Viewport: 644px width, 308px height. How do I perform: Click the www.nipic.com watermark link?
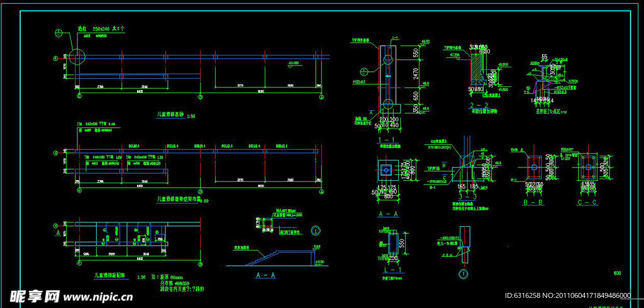tap(98, 297)
